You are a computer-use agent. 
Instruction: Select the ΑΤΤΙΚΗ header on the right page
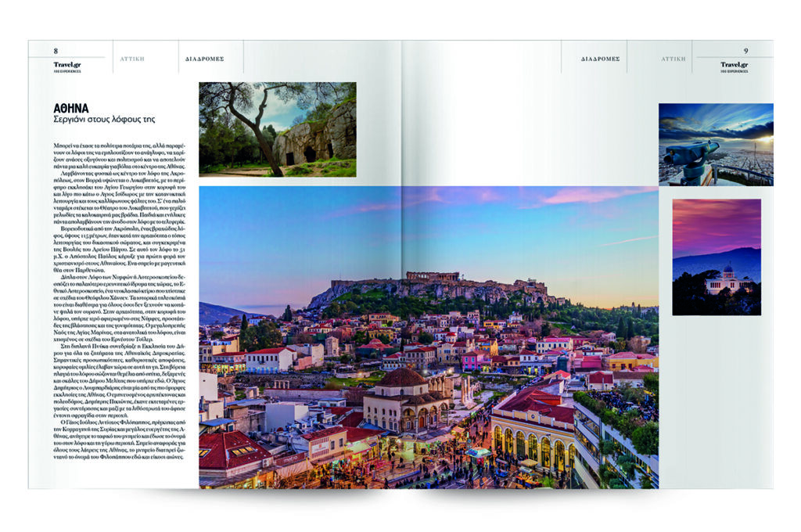pos(673,59)
